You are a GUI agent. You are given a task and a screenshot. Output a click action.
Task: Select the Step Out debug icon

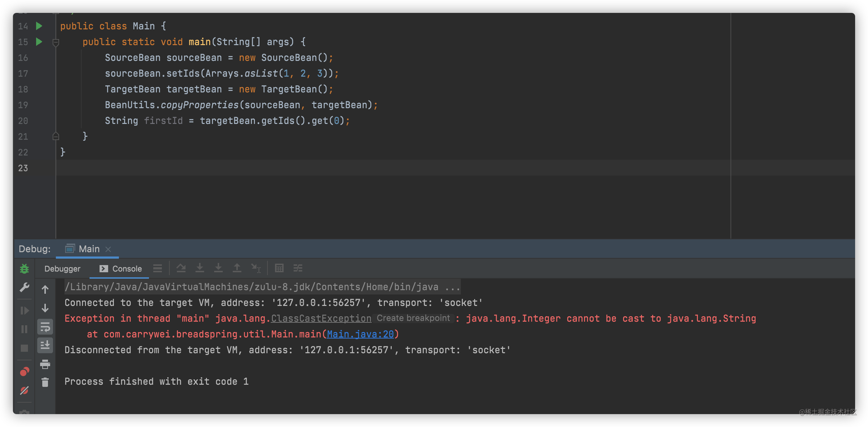point(237,268)
